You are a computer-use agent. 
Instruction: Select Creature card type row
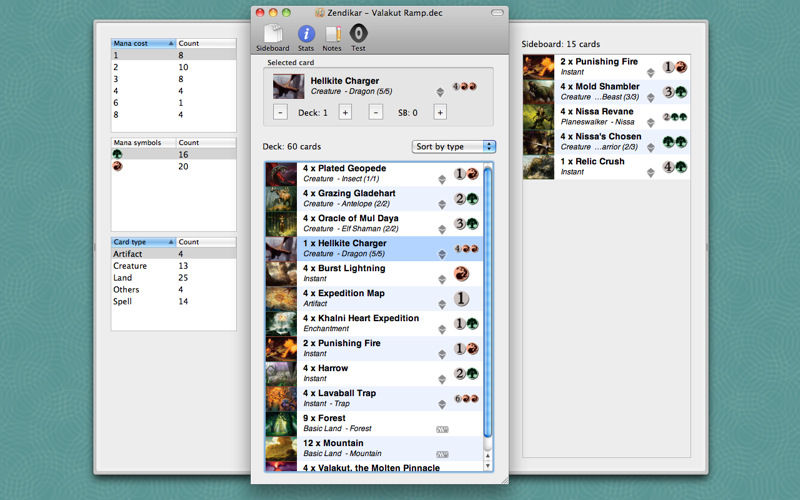click(x=173, y=266)
